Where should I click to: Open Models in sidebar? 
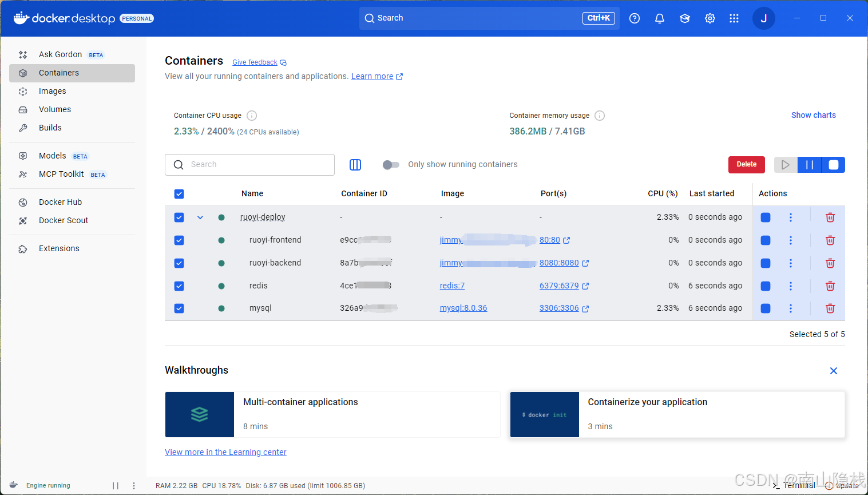(x=72, y=156)
